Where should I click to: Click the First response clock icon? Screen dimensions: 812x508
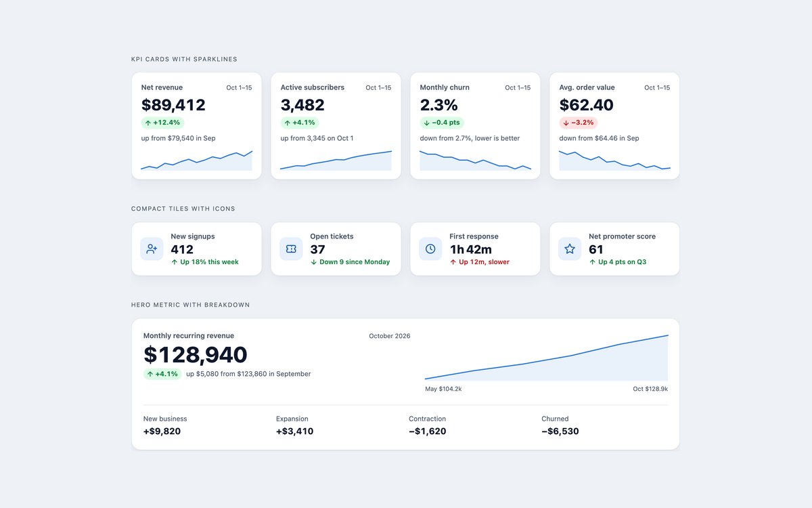(x=430, y=249)
